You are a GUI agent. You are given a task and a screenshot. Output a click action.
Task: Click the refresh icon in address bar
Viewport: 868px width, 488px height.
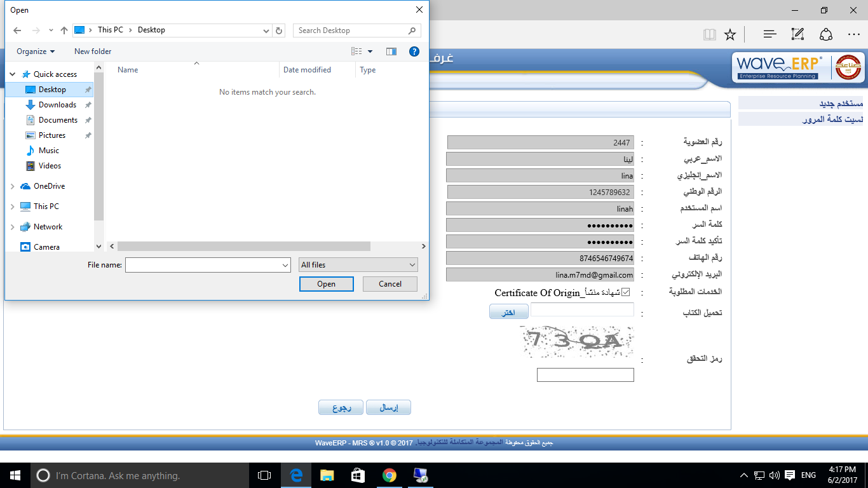click(279, 30)
